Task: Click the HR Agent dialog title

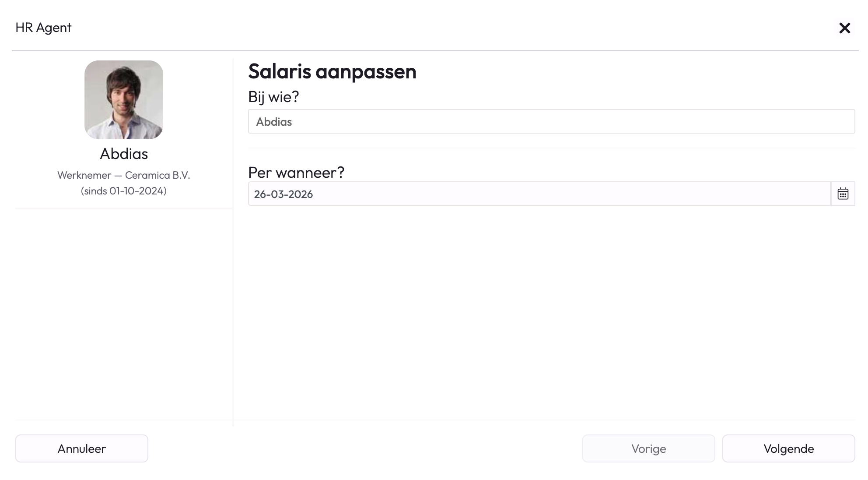Action: tap(43, 28)
